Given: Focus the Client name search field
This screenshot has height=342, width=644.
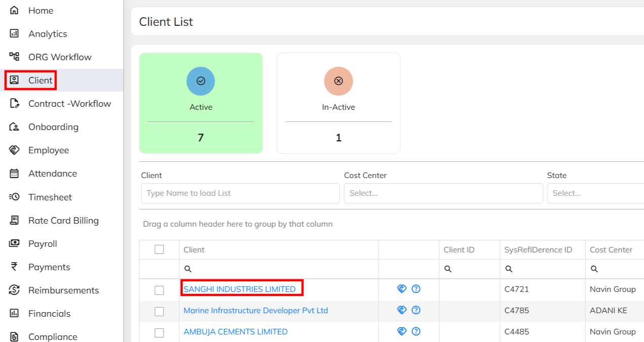Looking at the screenshot, I should point(240,193).
